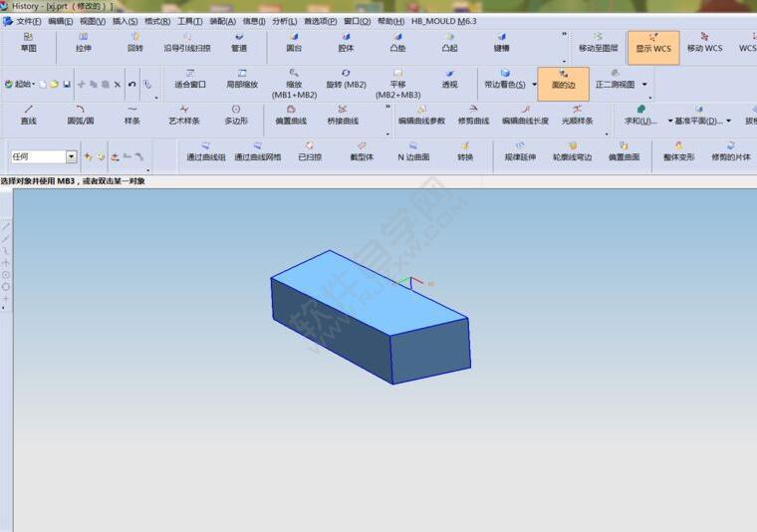757x532 pixels.
Task: Click the 圆台 boss feature icon
Action: point(294,43)
